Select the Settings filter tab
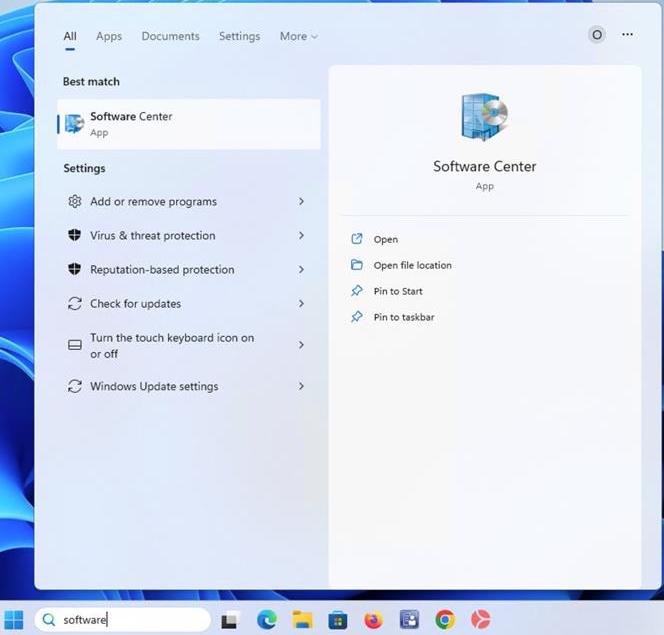Viewport: 664px width, 635px height. point(239,36)
